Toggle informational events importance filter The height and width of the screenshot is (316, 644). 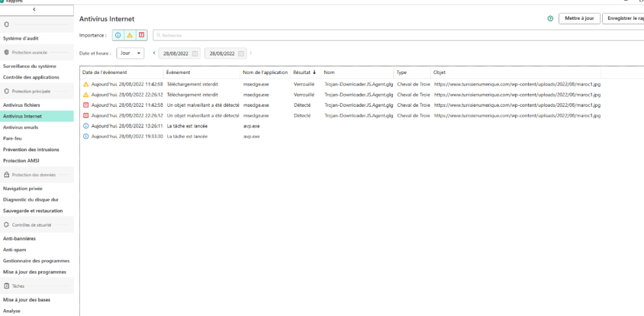(118, 35)
